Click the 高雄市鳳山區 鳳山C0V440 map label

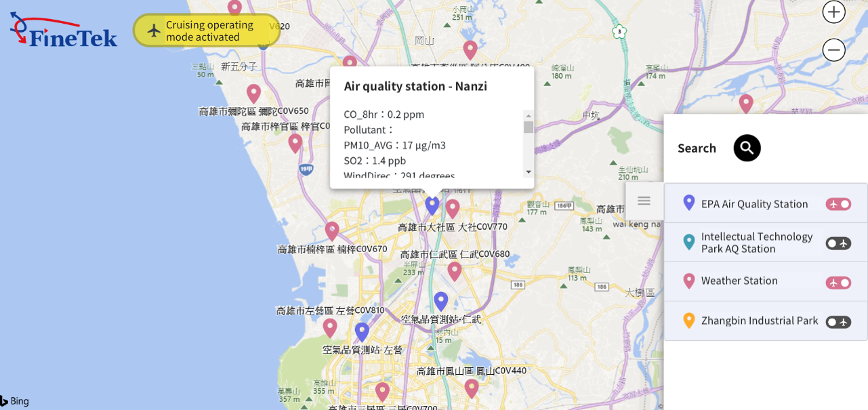click(x=472, y=371)
